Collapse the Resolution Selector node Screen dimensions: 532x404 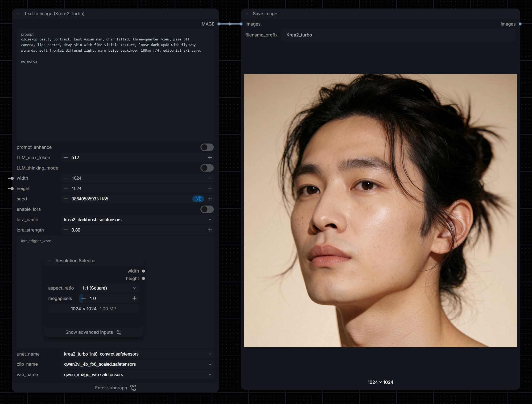tap(50, 261)
